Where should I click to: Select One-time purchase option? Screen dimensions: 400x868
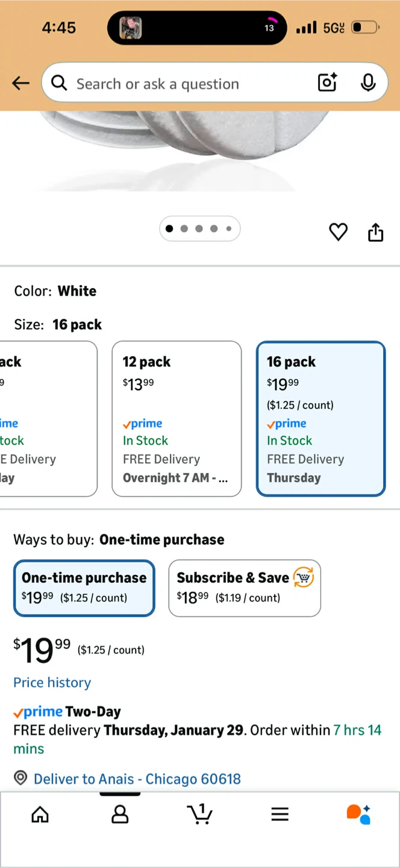click(x=84, y=588)
